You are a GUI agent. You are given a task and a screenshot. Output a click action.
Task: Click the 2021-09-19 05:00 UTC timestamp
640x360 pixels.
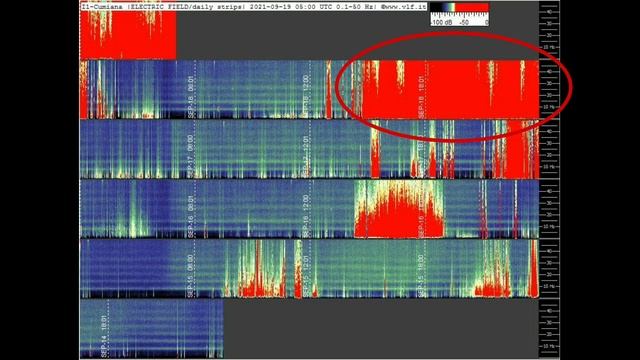(291, 7)
